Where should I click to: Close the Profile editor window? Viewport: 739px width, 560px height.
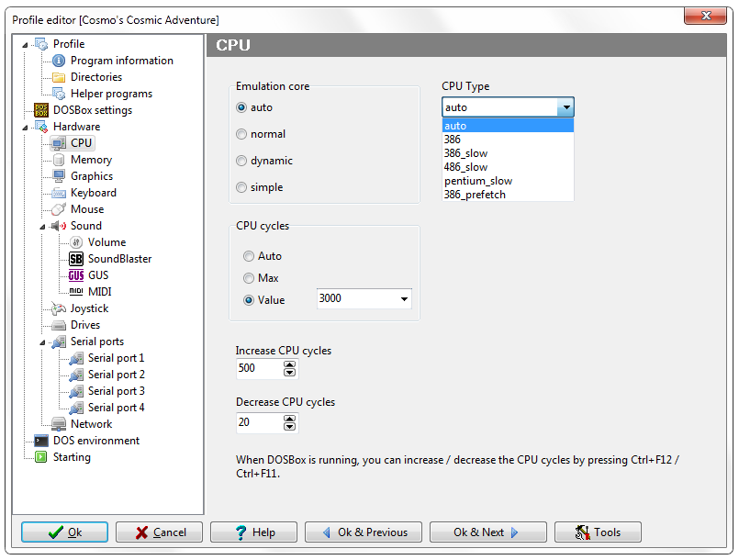click(706, 16)
